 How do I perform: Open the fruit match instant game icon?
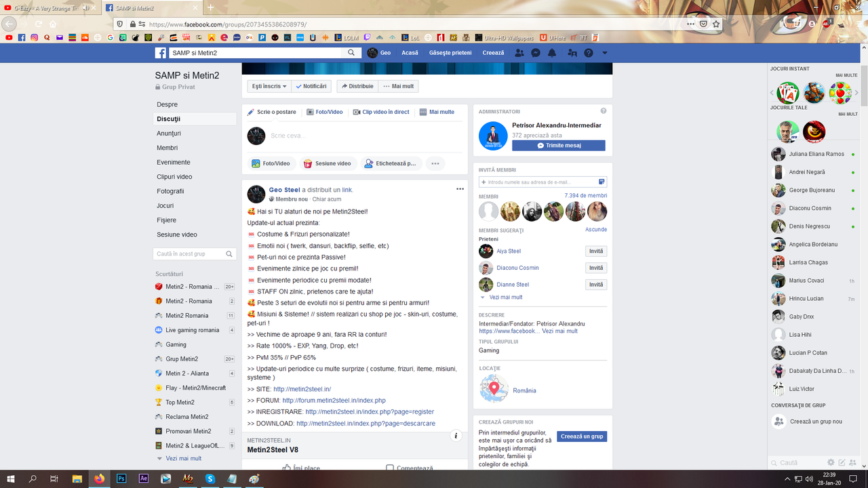[x=840, y=93]
